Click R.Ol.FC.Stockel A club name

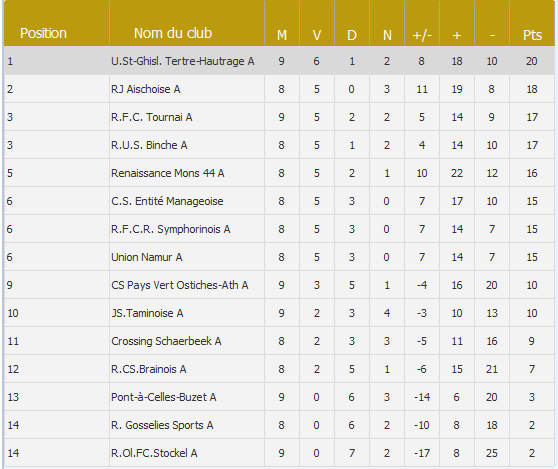(154, 453)
